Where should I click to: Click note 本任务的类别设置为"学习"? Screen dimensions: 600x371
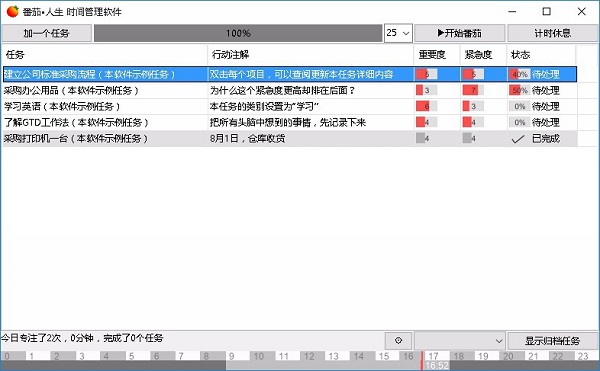pyautogui.click(x=264, y=106)
